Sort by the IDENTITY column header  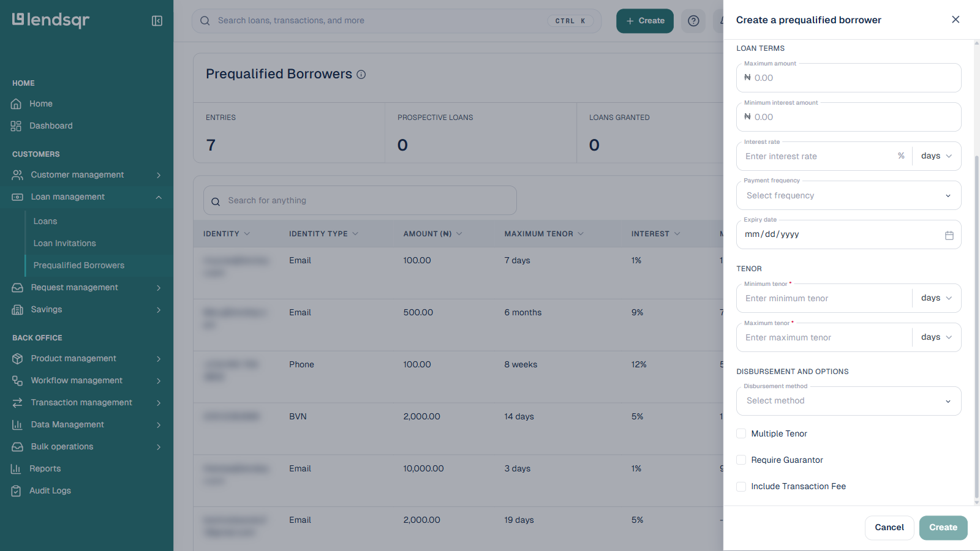pyautogui.click(x=227, y=234)
